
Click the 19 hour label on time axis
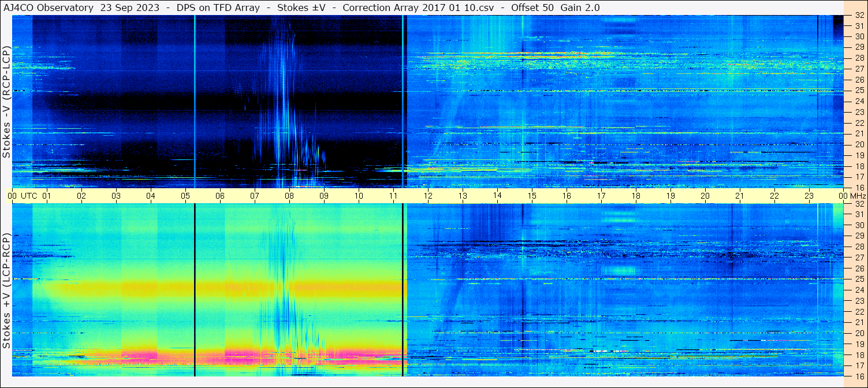pyautogui.click(x=670, y=196)
